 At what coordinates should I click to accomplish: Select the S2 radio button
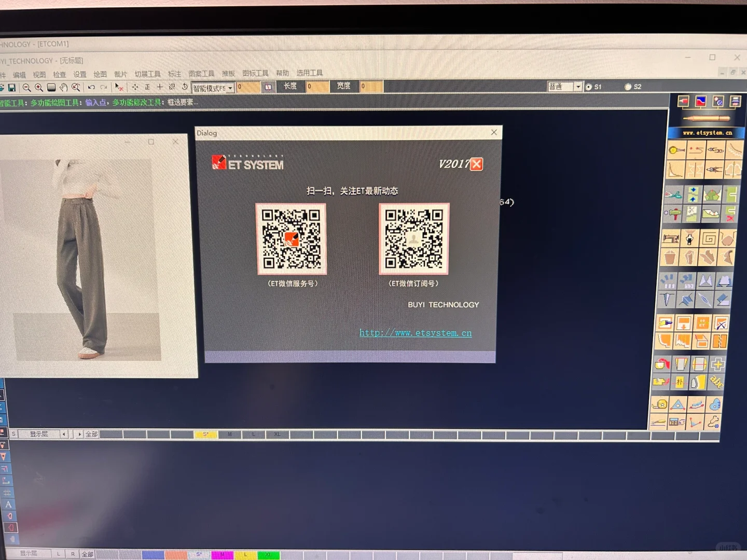coord(628,87)
